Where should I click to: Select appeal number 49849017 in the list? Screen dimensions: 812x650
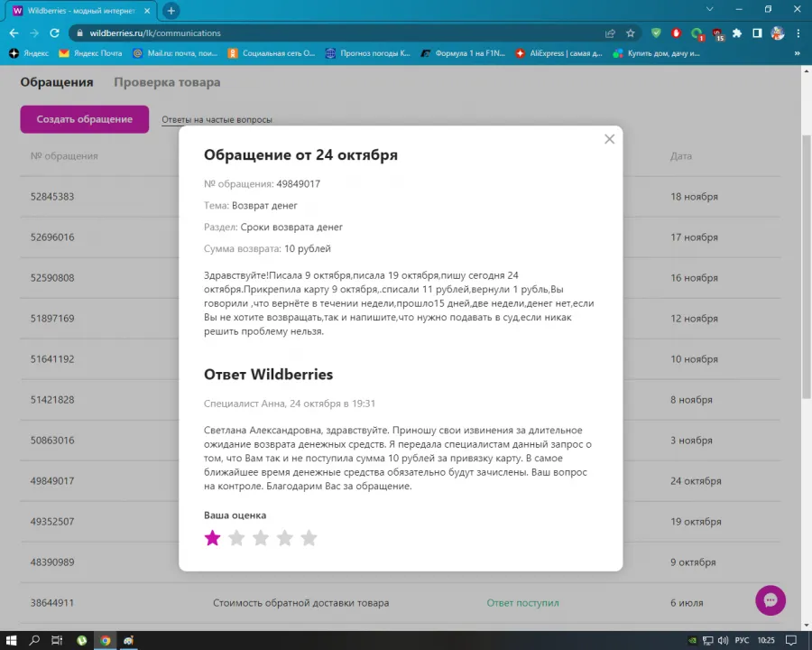click(x=52, y=480)
